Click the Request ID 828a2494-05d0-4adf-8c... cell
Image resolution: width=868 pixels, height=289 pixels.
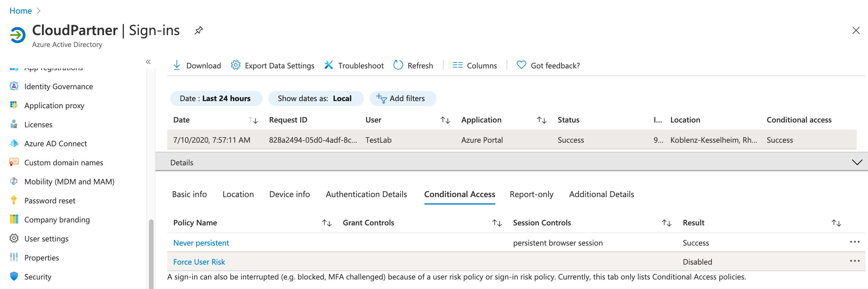coord(313,140)
